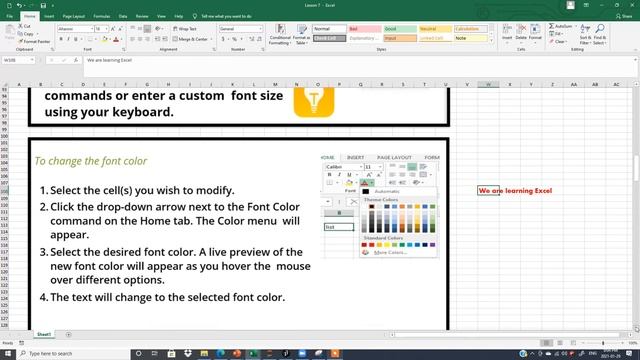The image size is (640, 360).
Task: Click Decrease Decimal icon
Action: point(259,39)
